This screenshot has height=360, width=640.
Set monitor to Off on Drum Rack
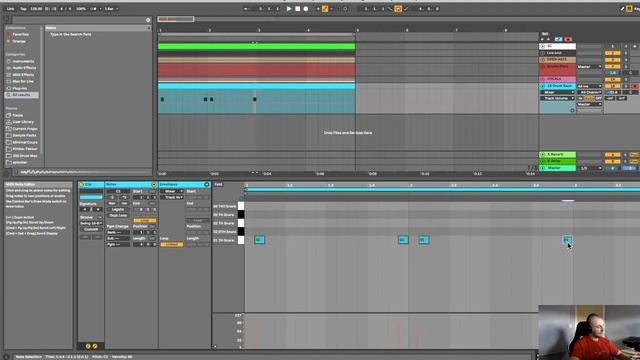coord(598,98)
